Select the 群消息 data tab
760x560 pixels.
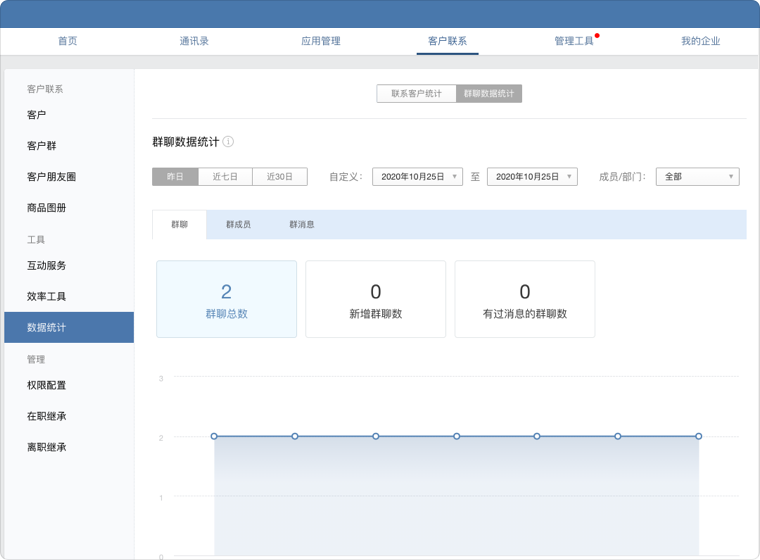click(301, 224)
